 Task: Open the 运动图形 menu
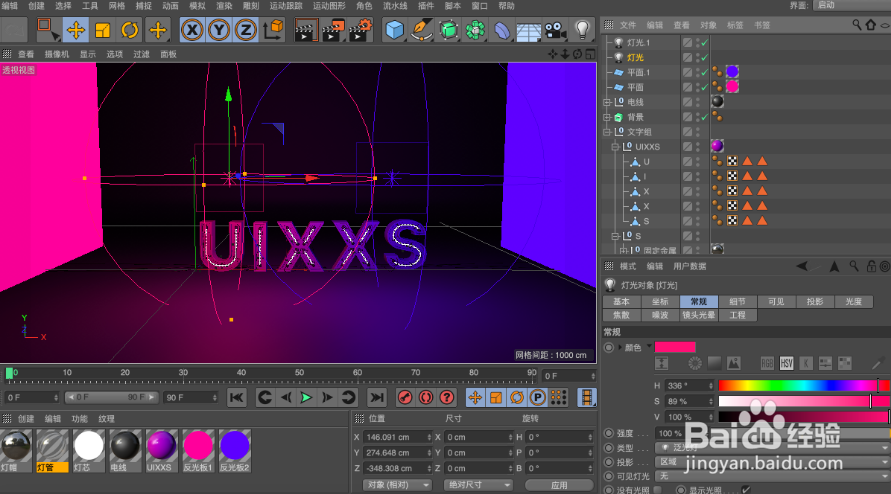(329, 6)
